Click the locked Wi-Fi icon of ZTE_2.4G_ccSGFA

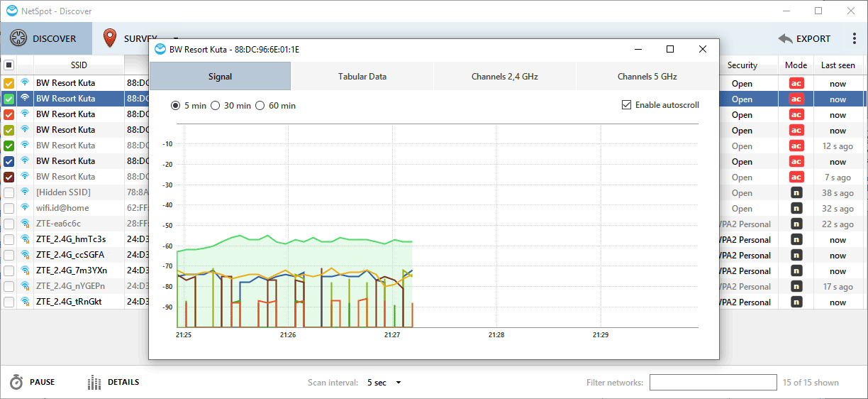click(25, 255)
